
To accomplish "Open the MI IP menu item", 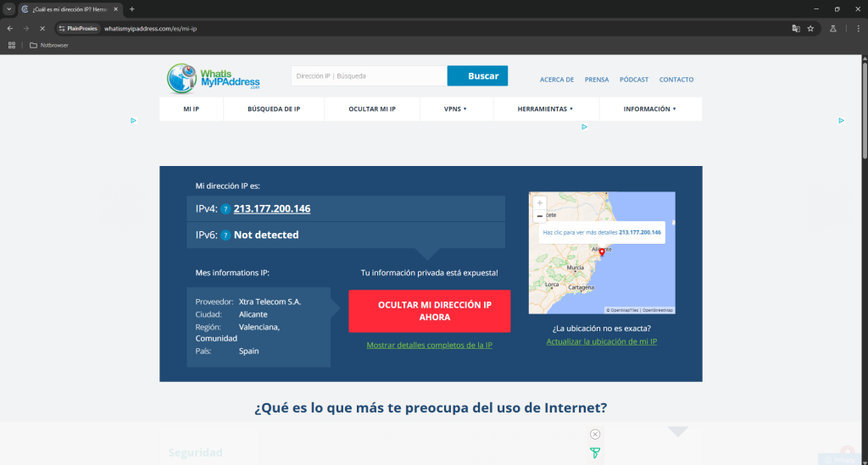I will click(191, 109).
